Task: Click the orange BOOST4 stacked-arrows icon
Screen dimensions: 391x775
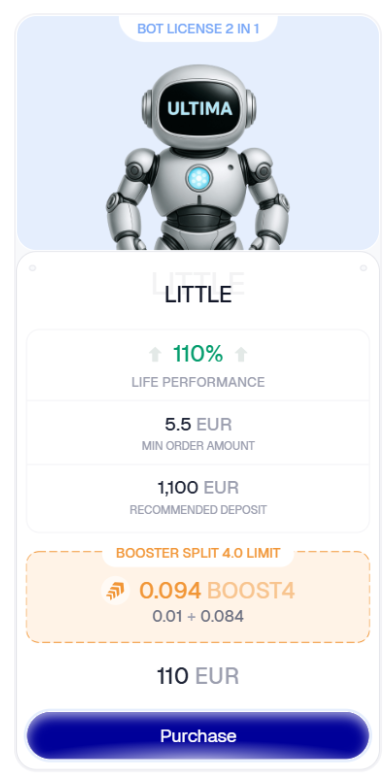Action: [115, 591]
